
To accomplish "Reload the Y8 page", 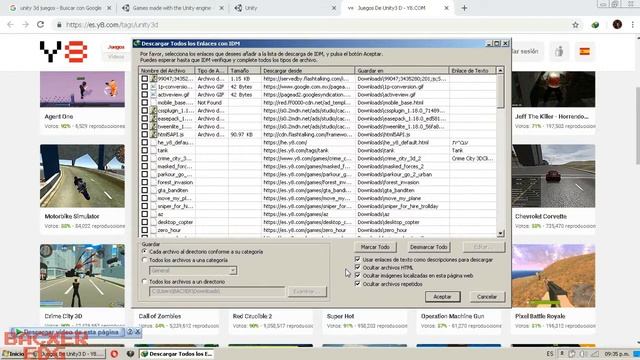I will click(x=40, y=25).
